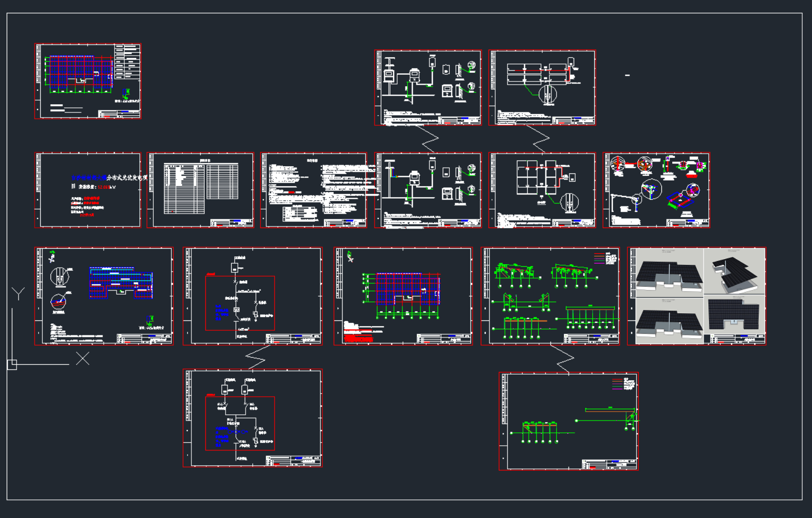Pick the middle-row sheet with four module squares
The height and width of the screenshot is (518, 812).
pos(542,190)
